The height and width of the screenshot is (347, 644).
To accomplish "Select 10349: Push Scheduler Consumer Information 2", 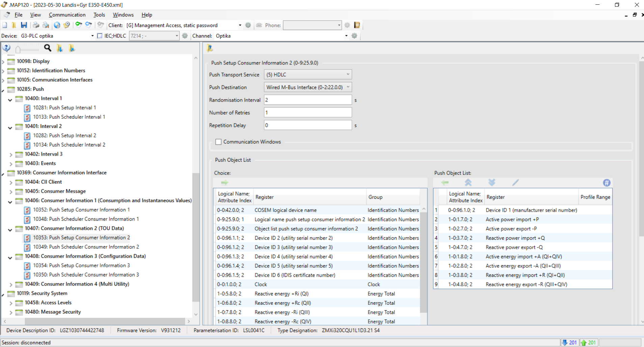I will [86, 247].
